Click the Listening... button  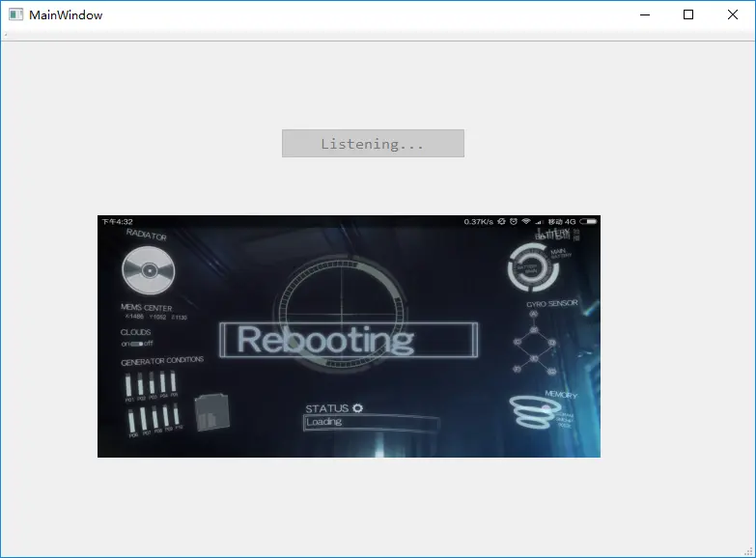[374, 143]
